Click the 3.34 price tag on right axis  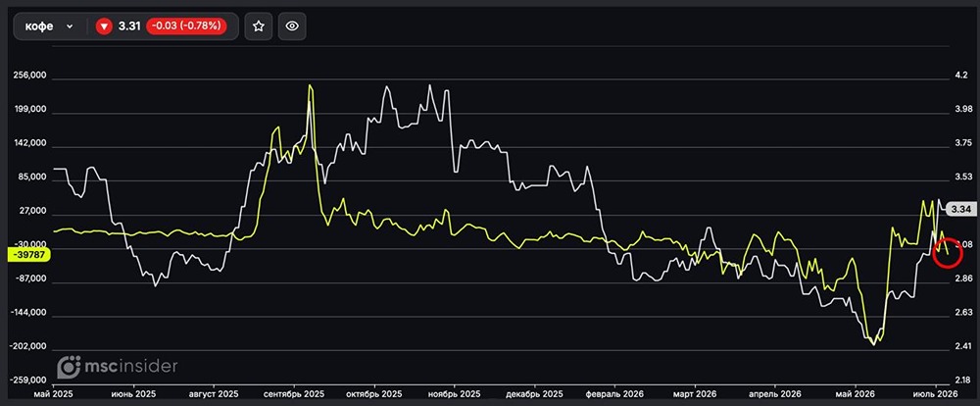point(961,210)
